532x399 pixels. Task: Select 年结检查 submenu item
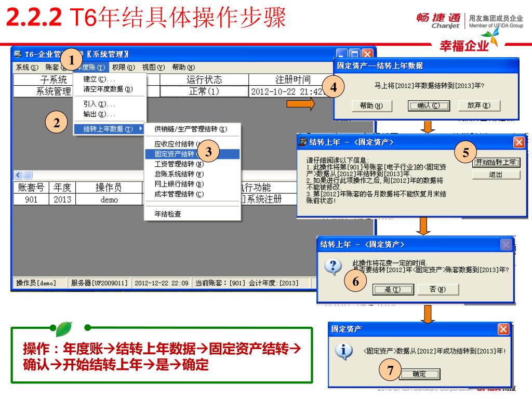tap(192, 214)
